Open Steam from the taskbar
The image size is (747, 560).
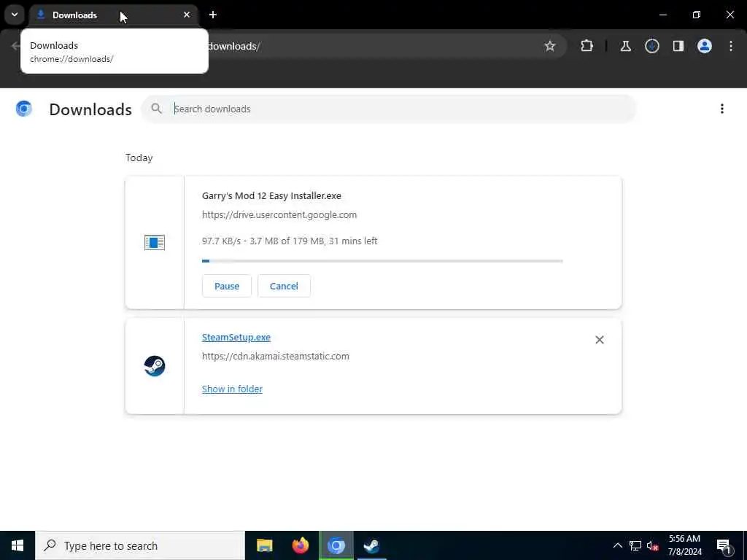pos(371,545)
